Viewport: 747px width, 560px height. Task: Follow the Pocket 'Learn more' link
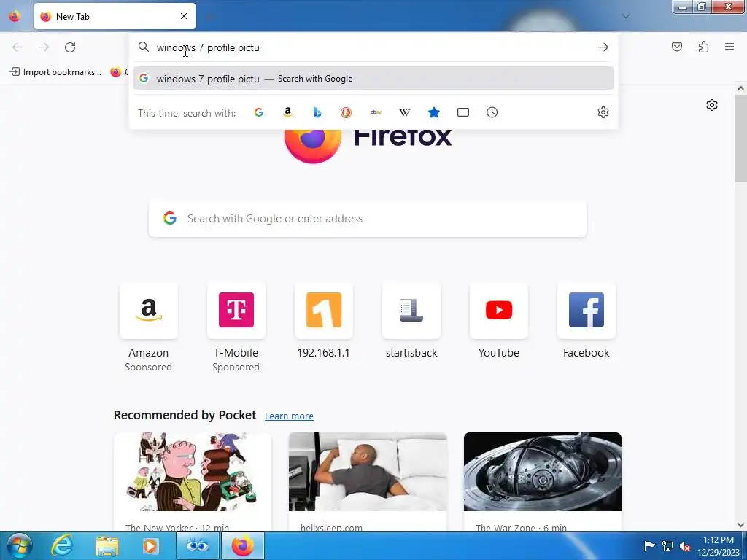click(289, 416)
